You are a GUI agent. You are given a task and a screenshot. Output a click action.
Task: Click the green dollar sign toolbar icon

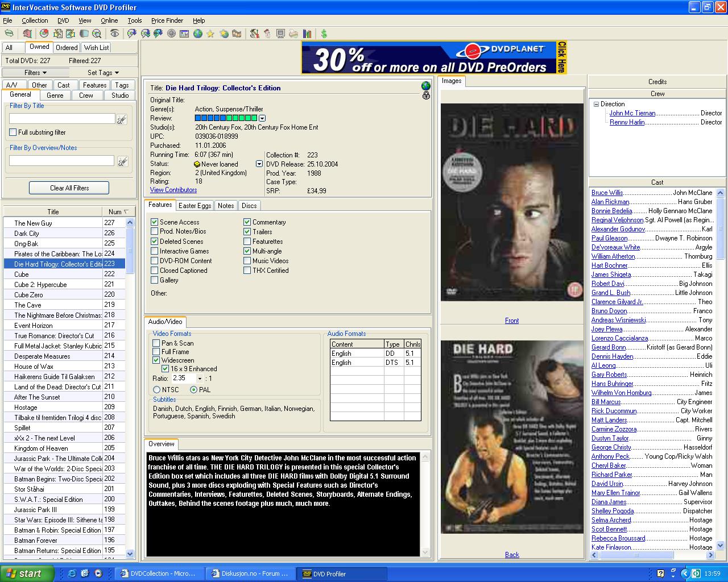[x=324, y=34]
